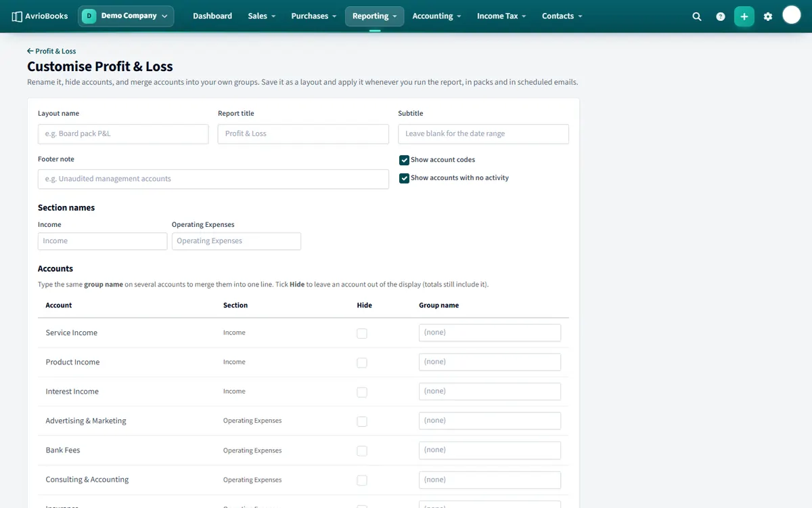
Task: Expand the Contacts menu
Action: coord(562,16)
